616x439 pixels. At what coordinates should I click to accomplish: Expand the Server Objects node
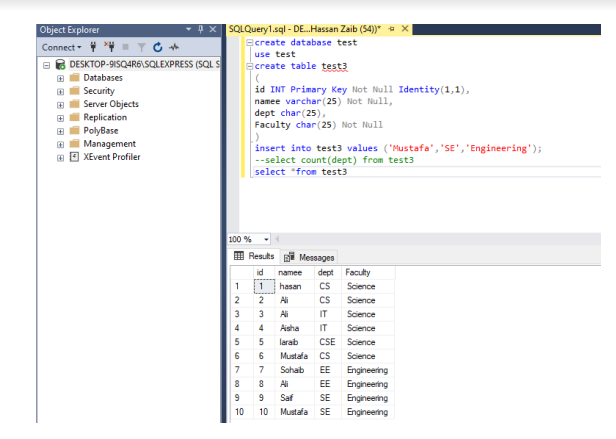pos(60,105)
